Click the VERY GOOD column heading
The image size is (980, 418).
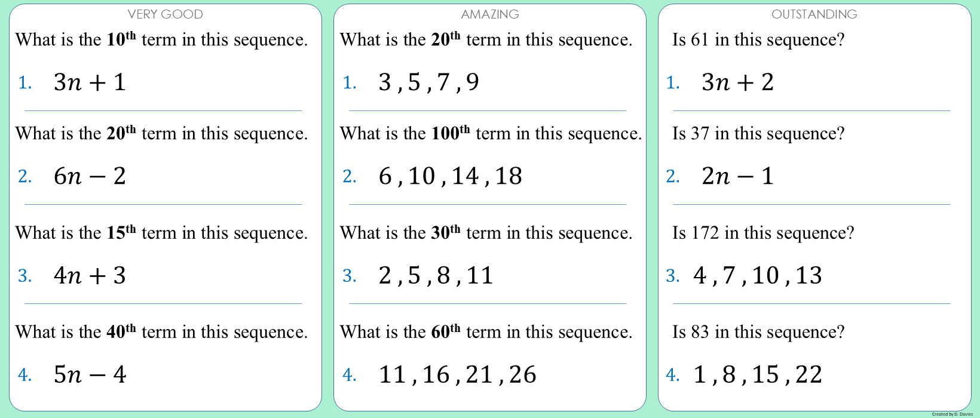166,14
